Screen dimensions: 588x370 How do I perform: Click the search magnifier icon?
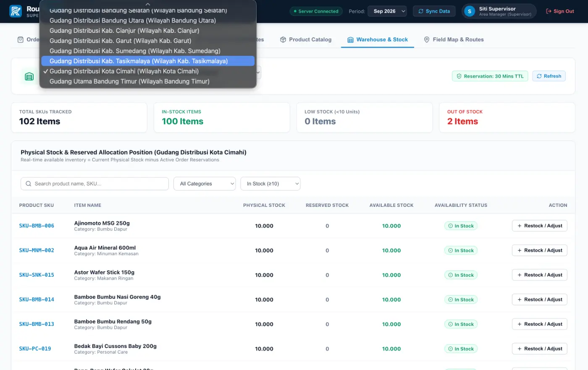point(29,184)
